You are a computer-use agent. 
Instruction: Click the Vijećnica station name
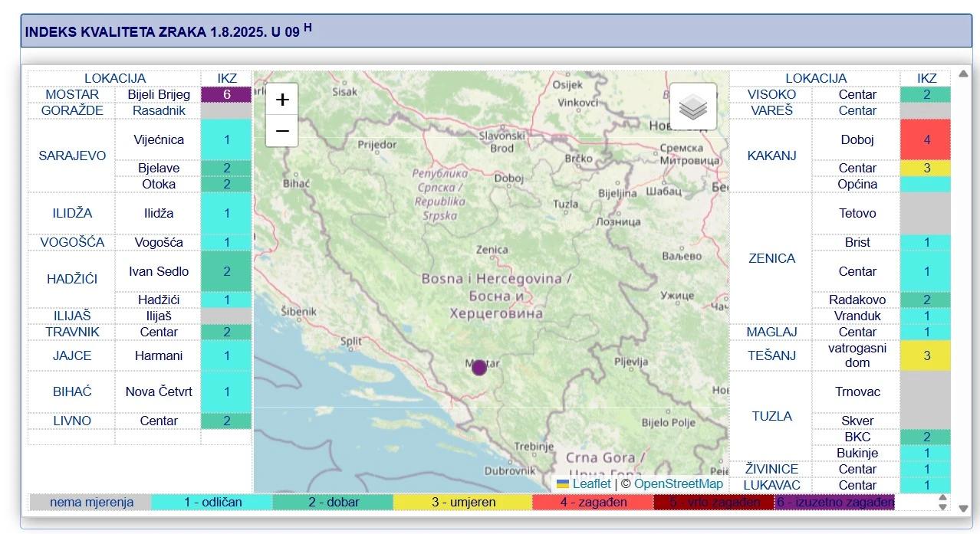(159, 139)
